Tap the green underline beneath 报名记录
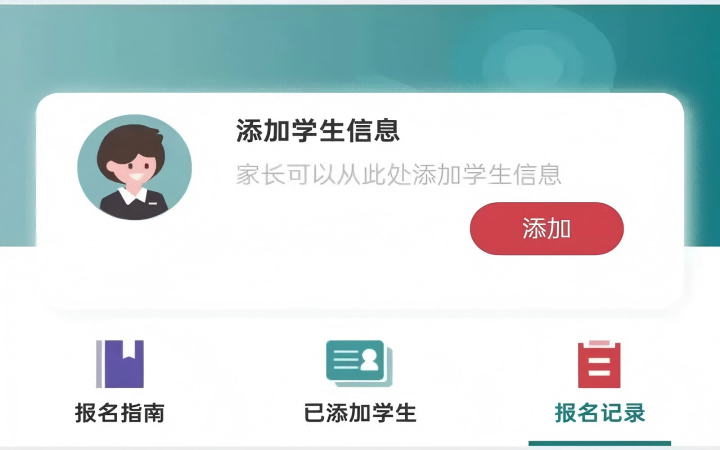 pos(600,443)
